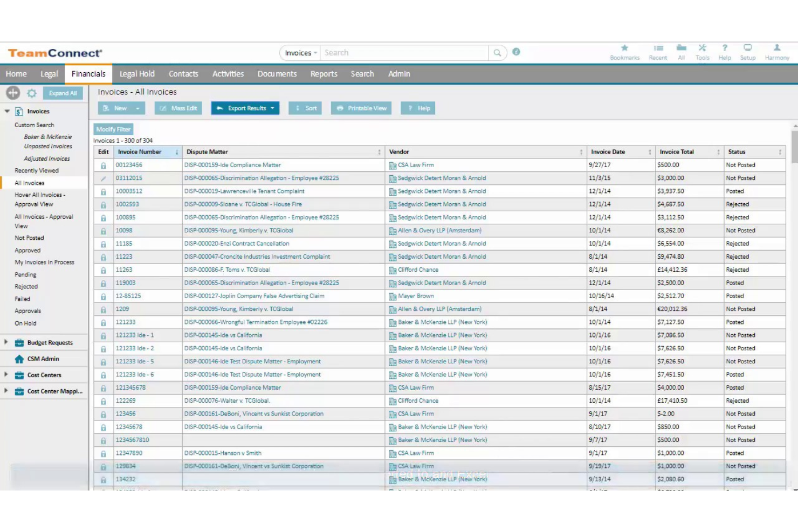Switch to the Documents tab

(x=277, y=74)
